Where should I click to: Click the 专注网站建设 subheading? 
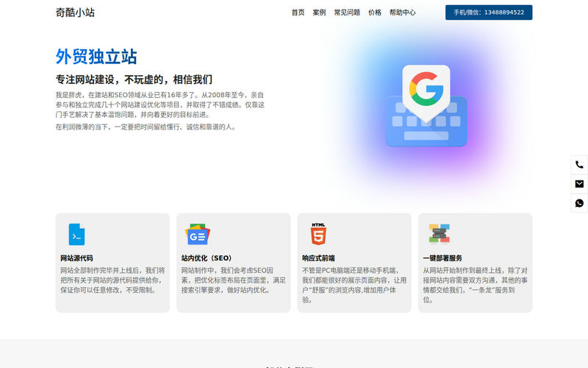pos(134,79)
